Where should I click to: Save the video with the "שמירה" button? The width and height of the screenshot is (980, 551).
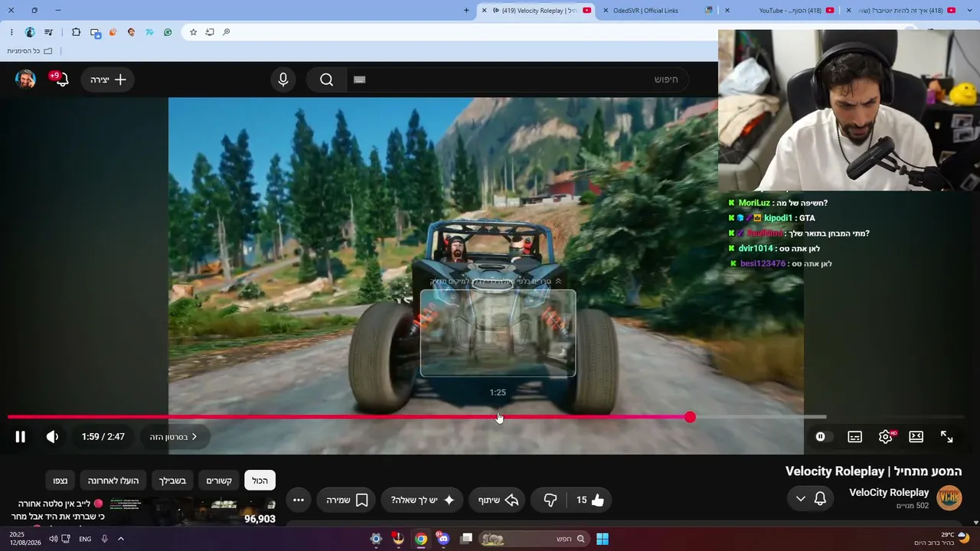click(347, 500)
